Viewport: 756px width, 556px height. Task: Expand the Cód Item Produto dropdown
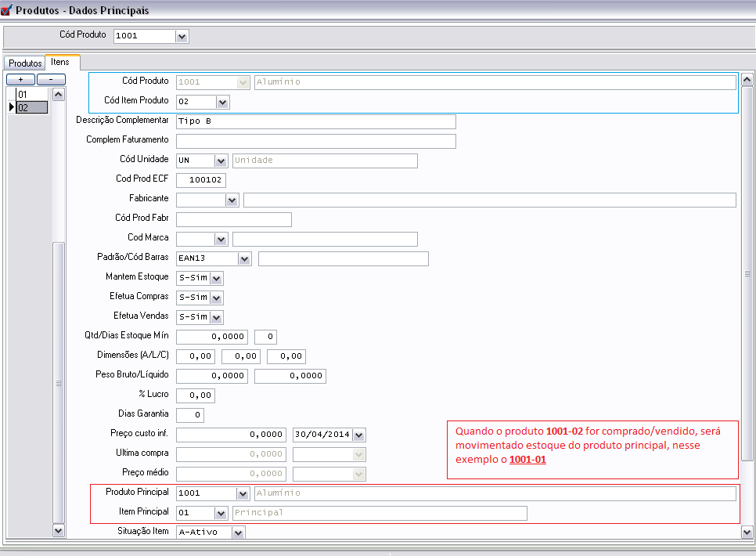coord(222,102)
